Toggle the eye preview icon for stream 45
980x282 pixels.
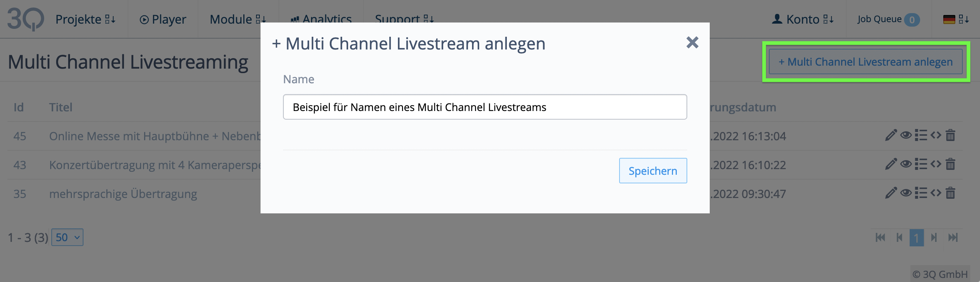[x=906, y=135]
